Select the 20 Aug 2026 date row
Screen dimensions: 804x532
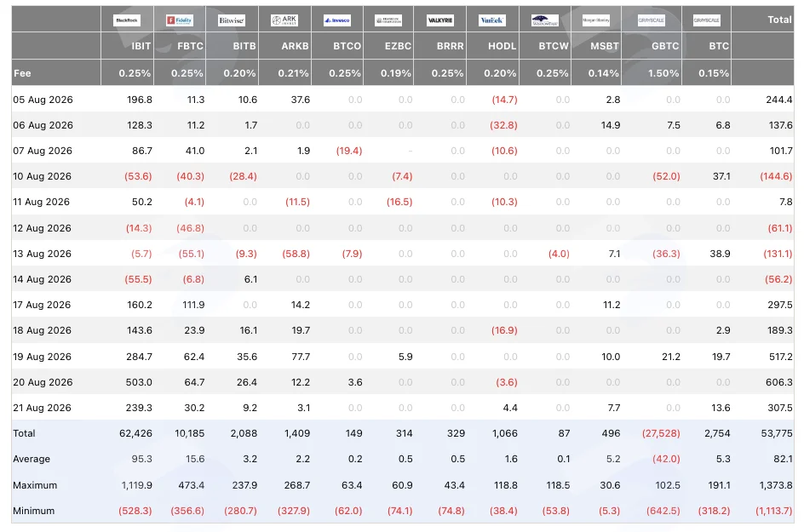pyautogui.click(x=403, y=382)
